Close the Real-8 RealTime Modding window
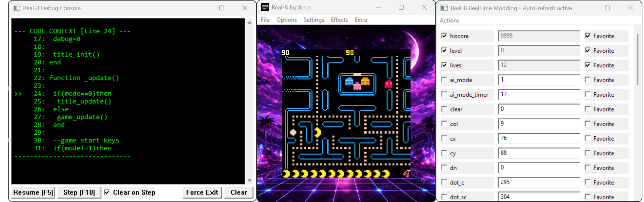 coord(630,8)
